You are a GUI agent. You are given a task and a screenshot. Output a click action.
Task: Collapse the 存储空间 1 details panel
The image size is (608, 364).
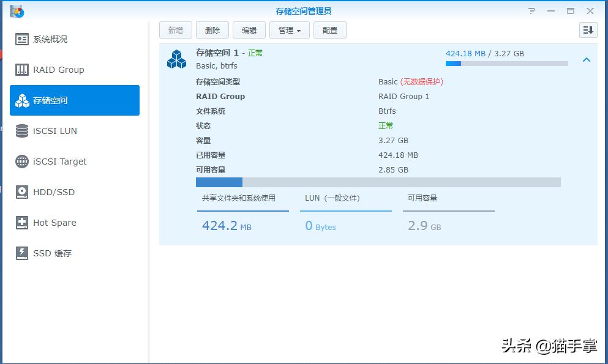[587, 60]
